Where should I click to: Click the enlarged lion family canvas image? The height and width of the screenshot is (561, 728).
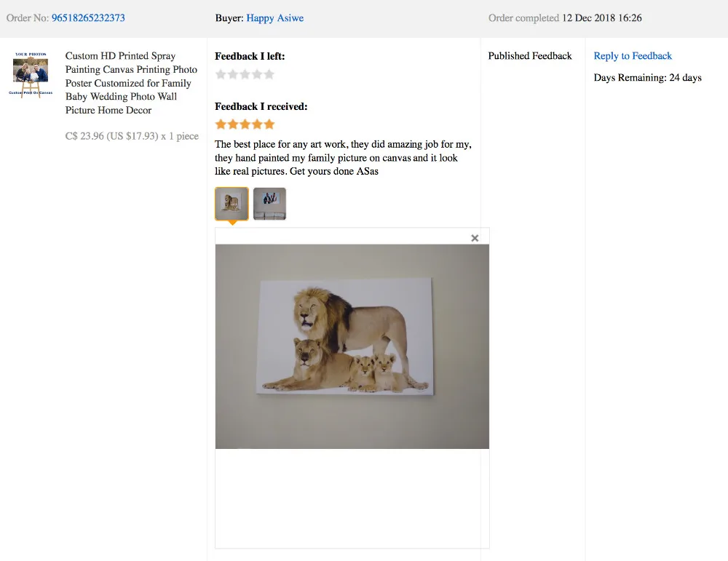pos(352,346)
